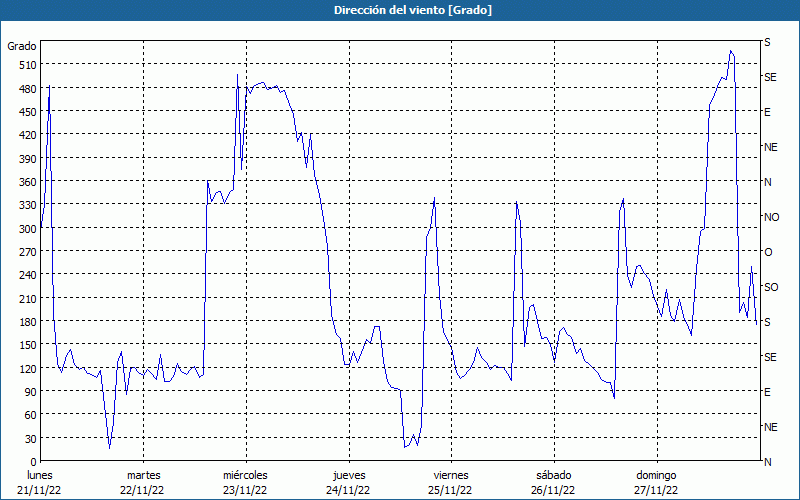Click the "N" compass label level with 0

point(768,462)
